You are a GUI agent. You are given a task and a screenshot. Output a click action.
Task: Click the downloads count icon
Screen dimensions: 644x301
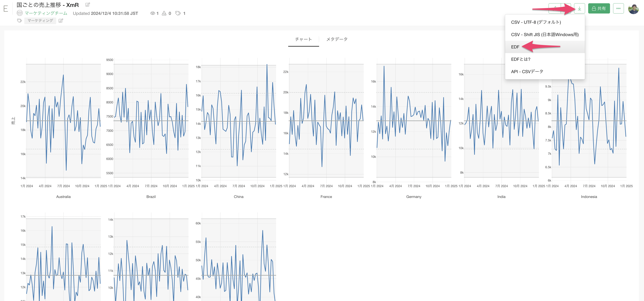pyautogui.click(x=164, y=13)
